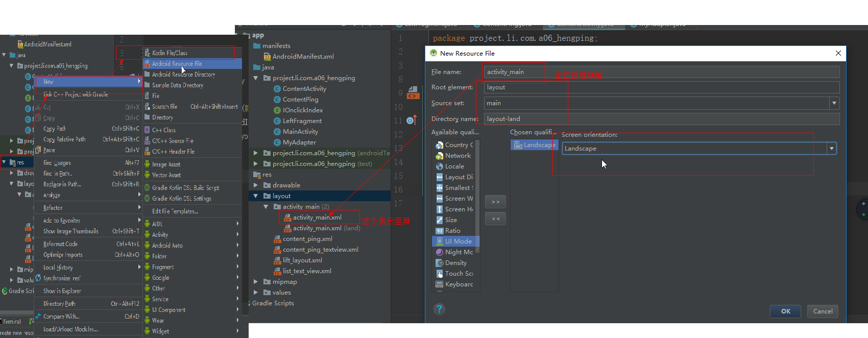Select Gradle Scripts node in middle tree
868x338 pixels.
(x=273, y=303)
